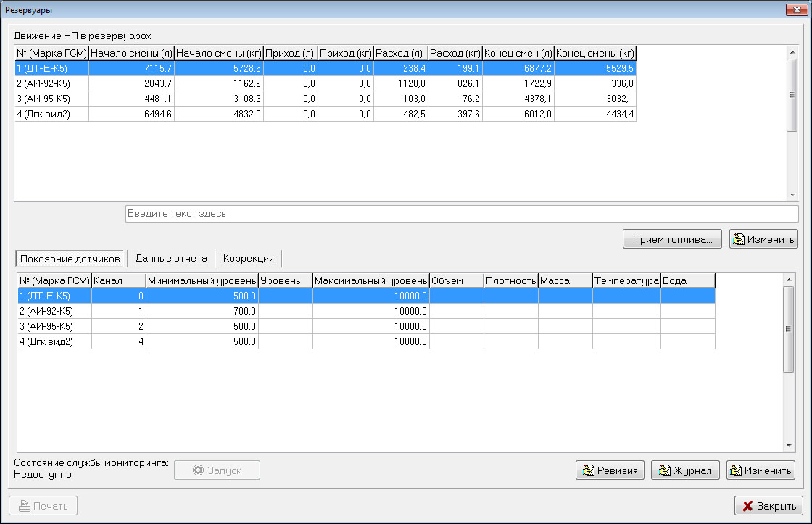
Task: Open the Прием топлива dialog
Action: coord(672,239)
